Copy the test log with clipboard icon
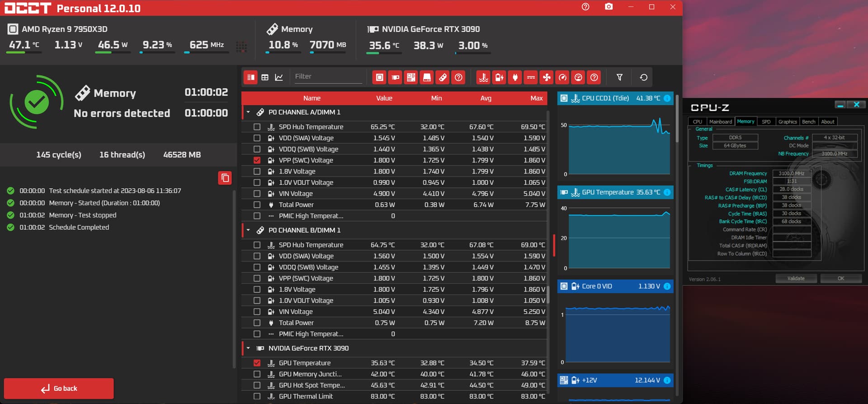 coord(225,178)
